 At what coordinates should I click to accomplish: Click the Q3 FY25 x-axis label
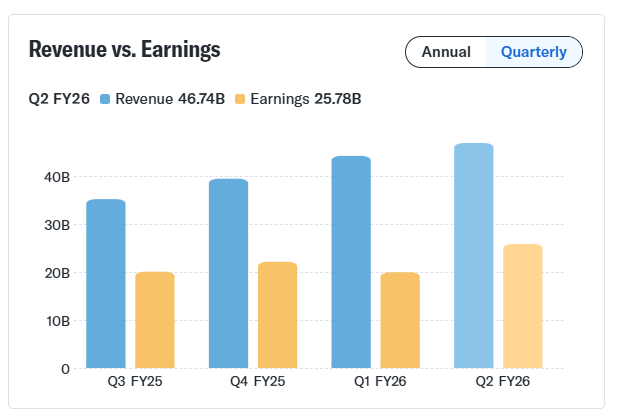[x=130, y=382]
